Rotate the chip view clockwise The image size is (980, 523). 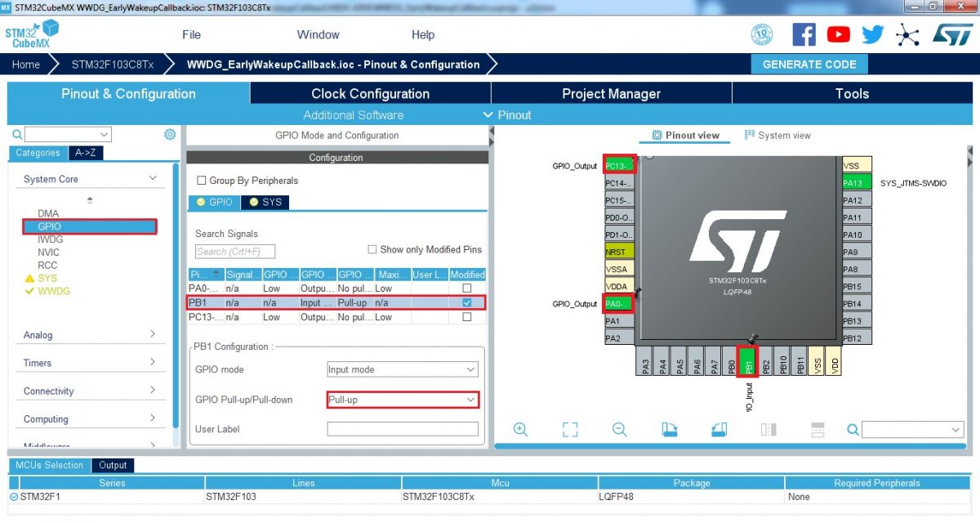670,428
